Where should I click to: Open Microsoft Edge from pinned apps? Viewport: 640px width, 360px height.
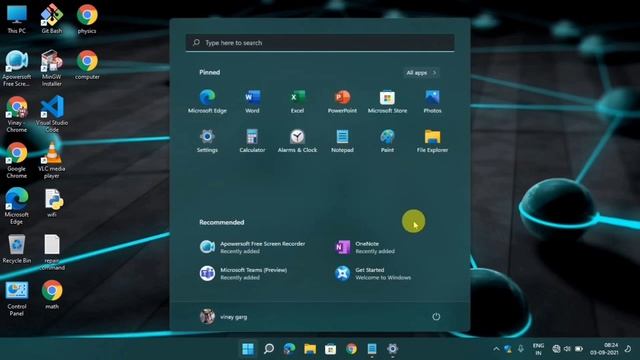tap(207, 101)
